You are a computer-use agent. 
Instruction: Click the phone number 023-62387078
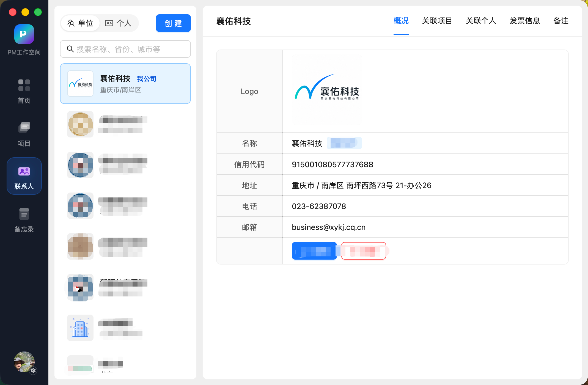click(x=319, y=206)
